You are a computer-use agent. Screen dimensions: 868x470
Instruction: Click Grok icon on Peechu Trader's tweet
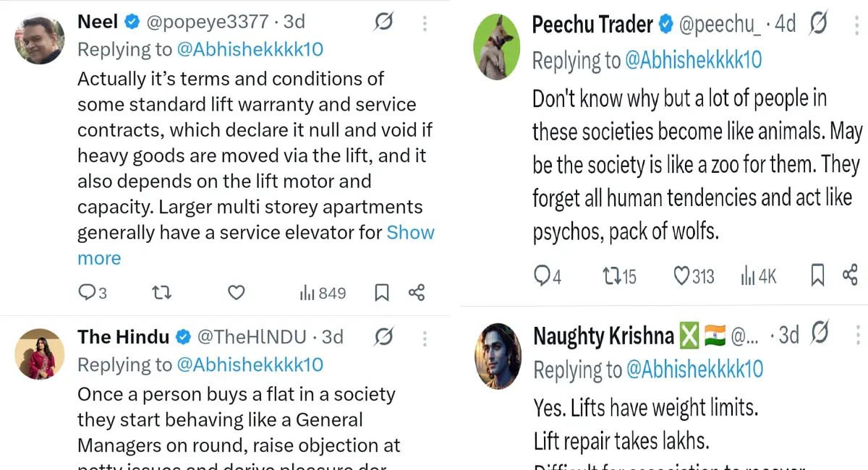click(x=818, y=24)
